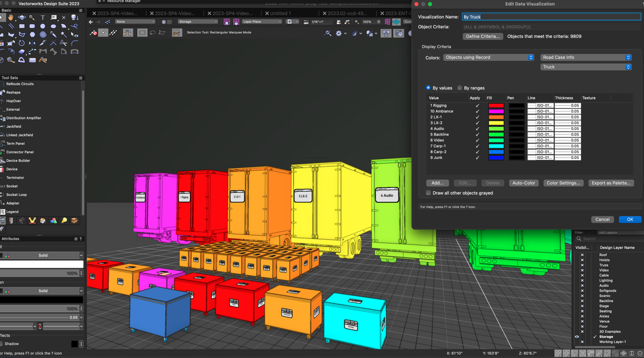644x358 pixels.
Task: Select the By ranges radio button
Action: tap(460, 88)
